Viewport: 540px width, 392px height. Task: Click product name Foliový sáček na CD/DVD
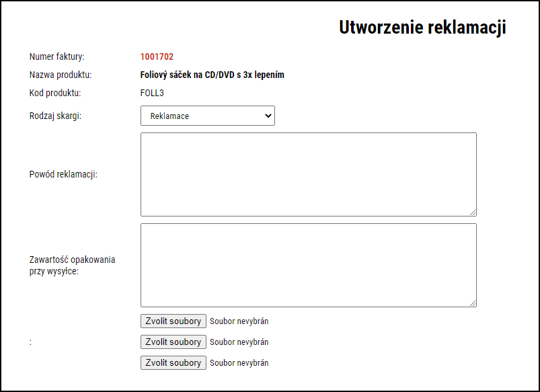coord(212,75)
